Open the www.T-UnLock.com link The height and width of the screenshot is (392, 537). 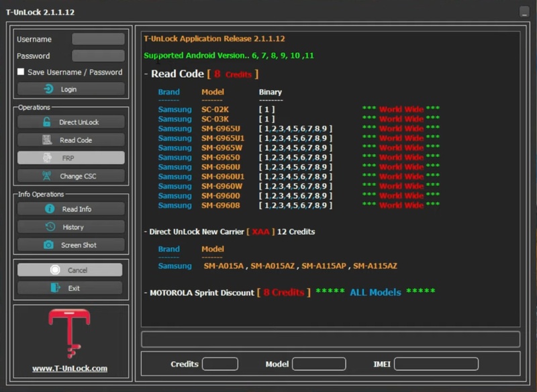tap(70, 369)
